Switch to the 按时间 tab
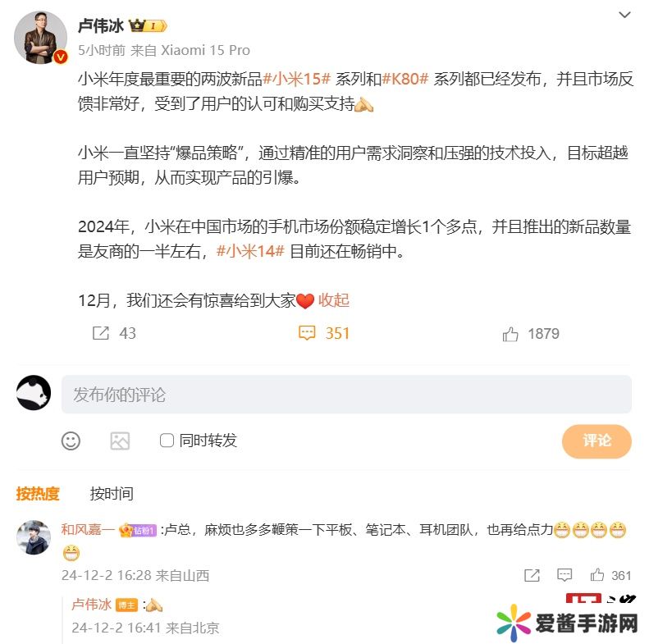Screen dimensions: 649x644 (x=112, y=494)
